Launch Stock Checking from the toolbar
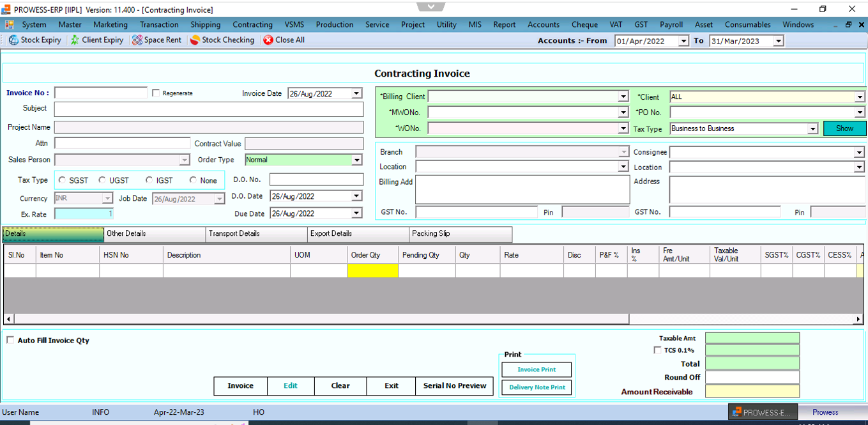The height and width of the screenshot is (425, 868). tap(222, 40)
